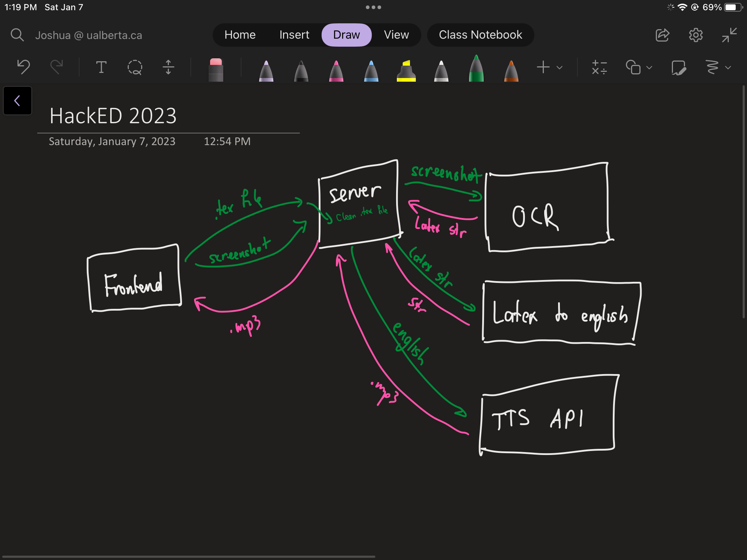Open the View tab

pyautogui.click(x=396, y=35)
